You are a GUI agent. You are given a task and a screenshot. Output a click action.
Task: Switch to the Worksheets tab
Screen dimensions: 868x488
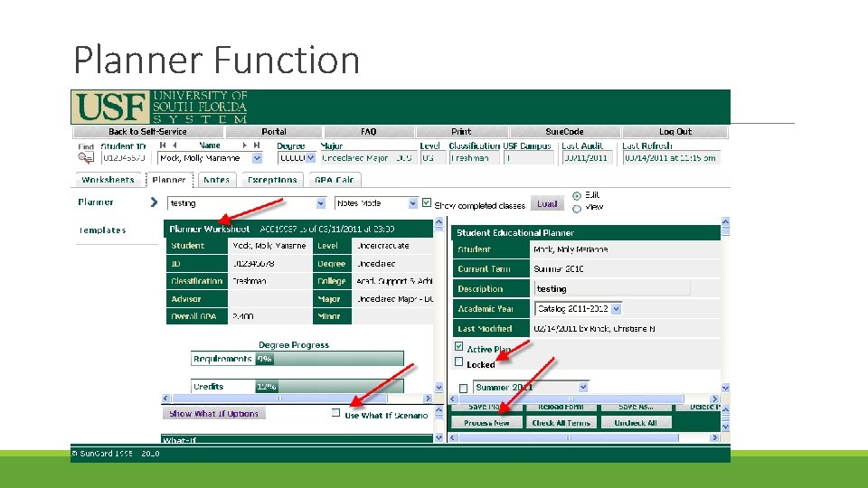click(x=108, y=180)
